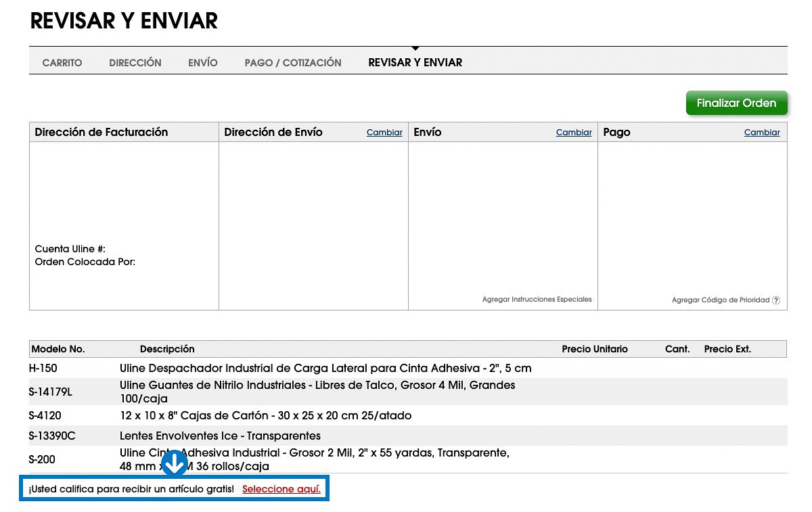Click the Precio Unitario column header
The width and height of the screenshot is (812, 512).
(x=595, y=349)
